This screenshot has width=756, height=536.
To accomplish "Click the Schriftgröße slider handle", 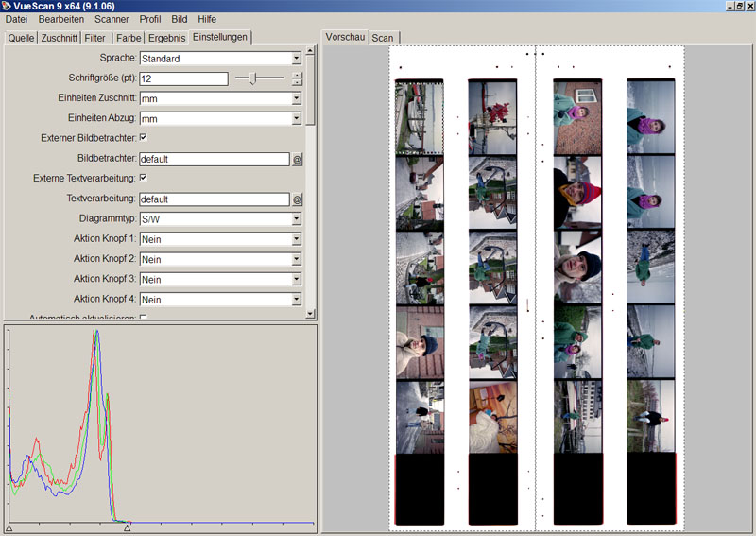I will tap(252, 78).
